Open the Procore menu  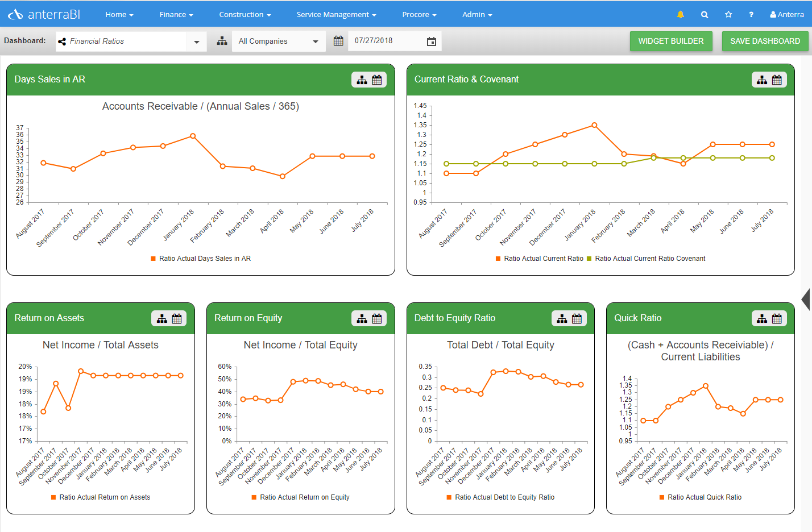point(419,15)
